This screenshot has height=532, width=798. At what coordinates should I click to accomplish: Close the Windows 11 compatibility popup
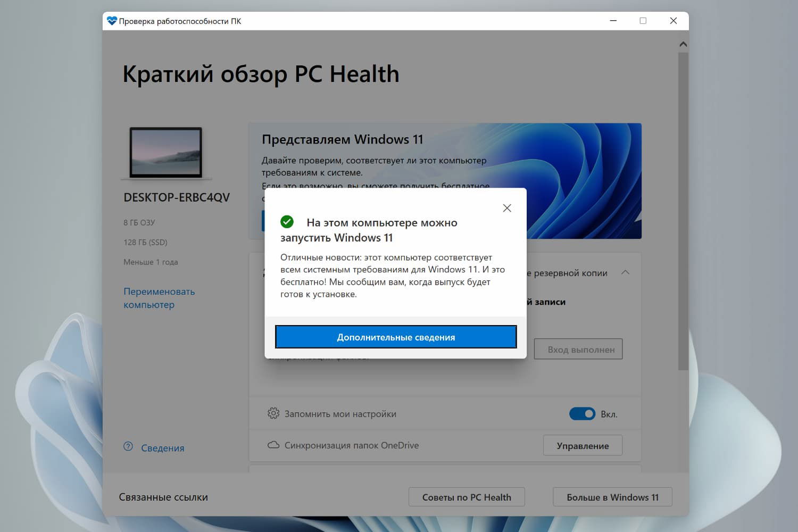pos(506,207)
